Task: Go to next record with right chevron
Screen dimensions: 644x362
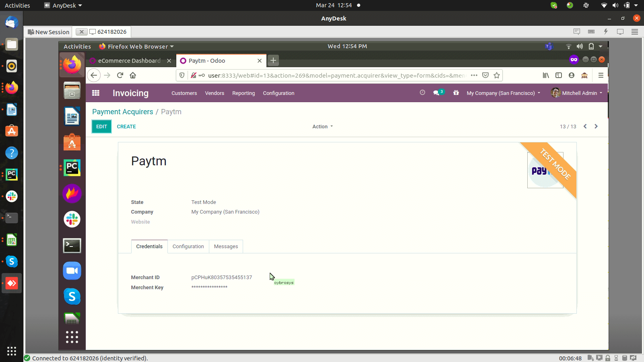Action: [596, 126]
